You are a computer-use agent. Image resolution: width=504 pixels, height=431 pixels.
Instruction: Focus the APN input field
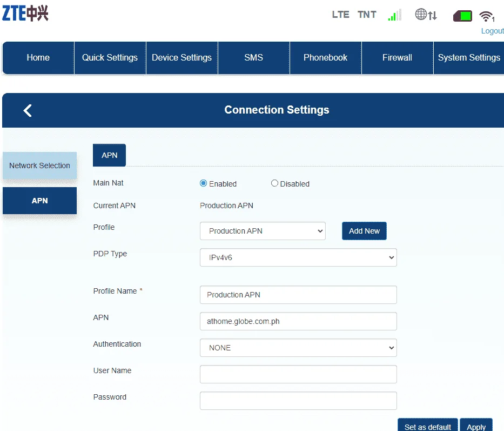[298, 321]
